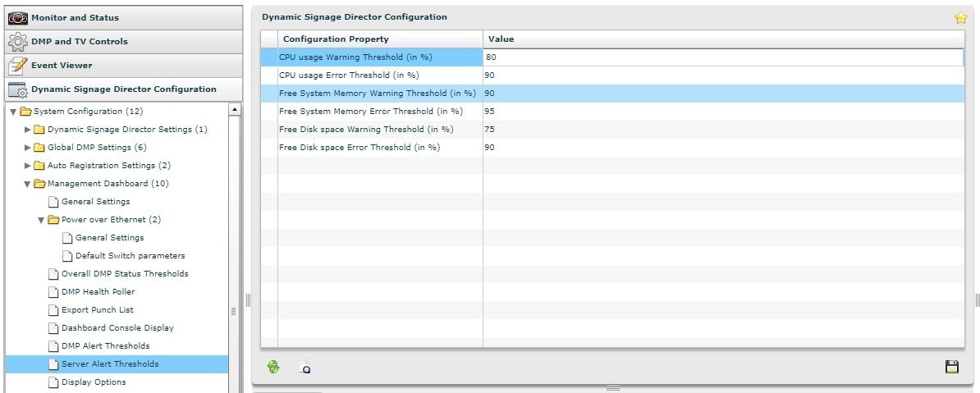The height and width of the screenshot is (393, 980).
Task: Click the tree panel scrollbar thumb
Action: (x=235, y=310)
